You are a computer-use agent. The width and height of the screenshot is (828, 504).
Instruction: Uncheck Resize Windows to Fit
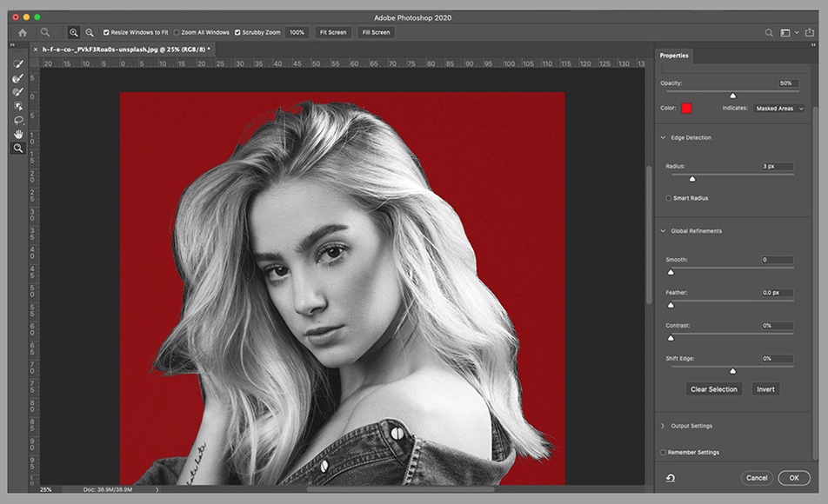pos(106,33)
